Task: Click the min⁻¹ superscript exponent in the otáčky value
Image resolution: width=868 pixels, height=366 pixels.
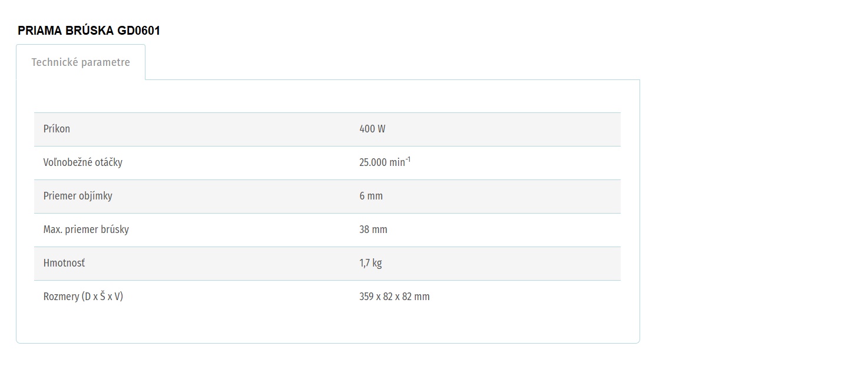Action: [408, 159]
